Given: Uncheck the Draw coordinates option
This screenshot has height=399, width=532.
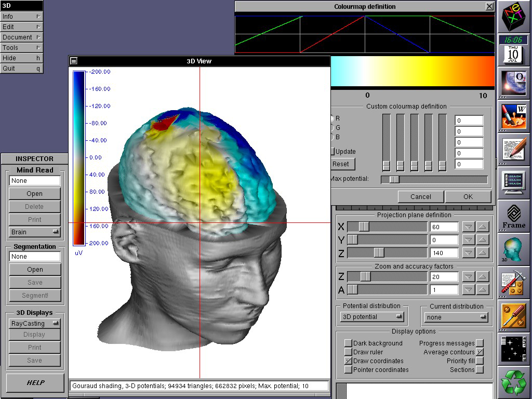Looking at the screenshot, I should [x=348, y=361].
